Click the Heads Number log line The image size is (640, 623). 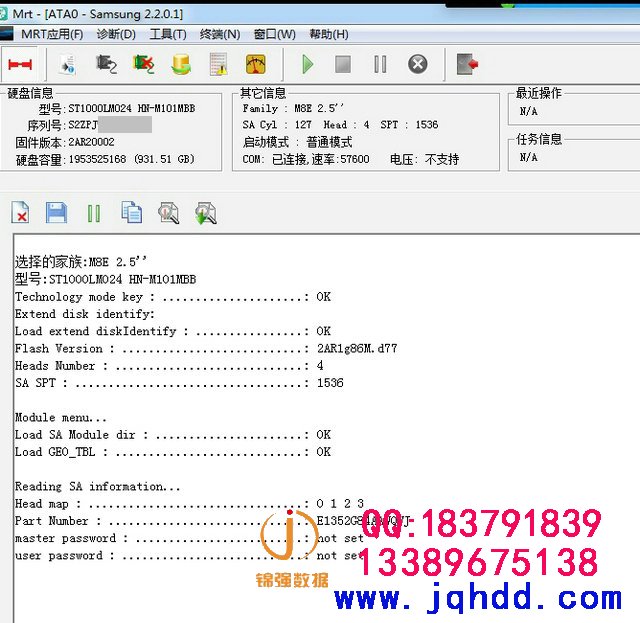coord(169,365)
